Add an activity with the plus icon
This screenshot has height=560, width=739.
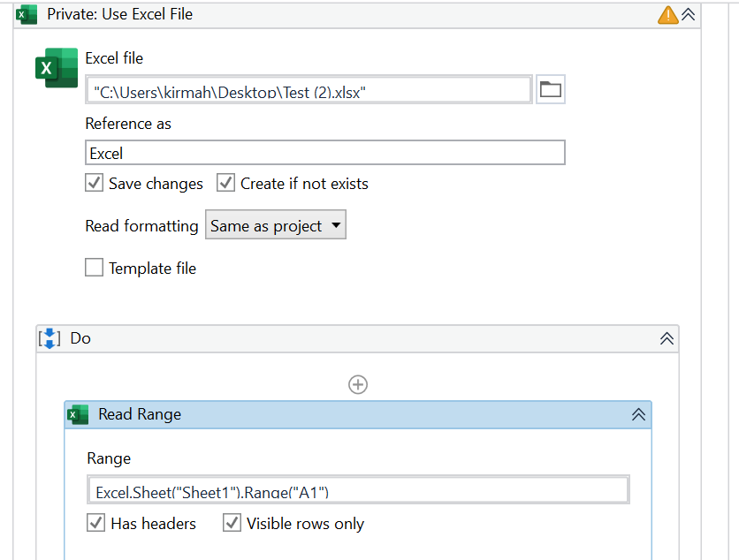(358, 384)
